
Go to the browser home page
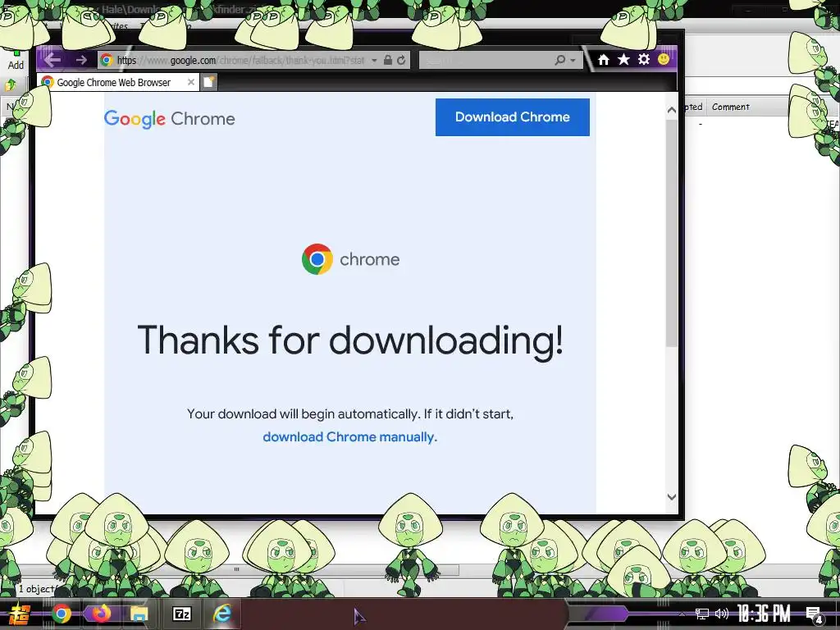tap(604, 59)
